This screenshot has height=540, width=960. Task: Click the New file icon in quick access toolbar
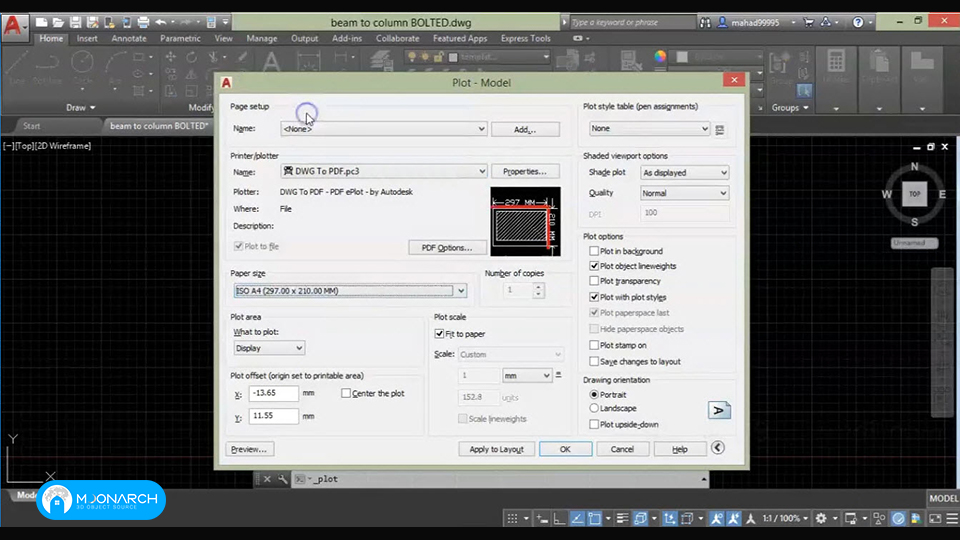pyautogui.click(x=42, y=23)
